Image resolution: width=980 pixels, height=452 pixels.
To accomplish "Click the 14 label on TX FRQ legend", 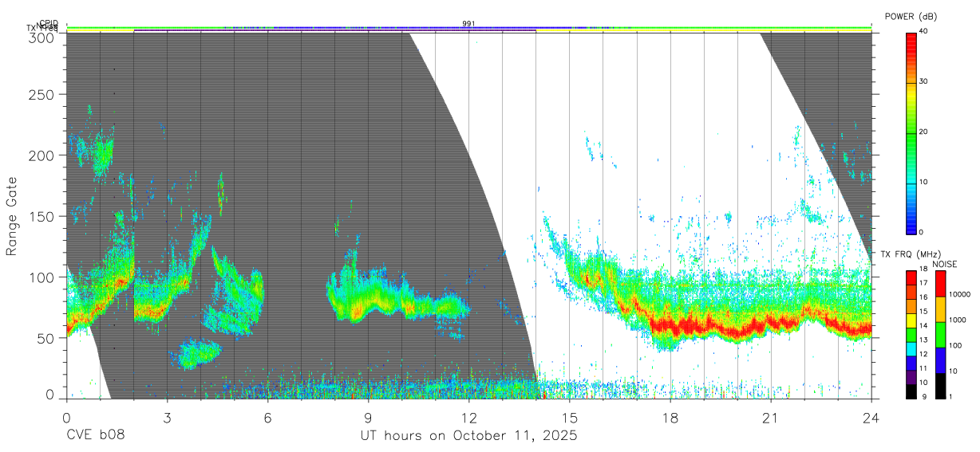I will 922,325.
